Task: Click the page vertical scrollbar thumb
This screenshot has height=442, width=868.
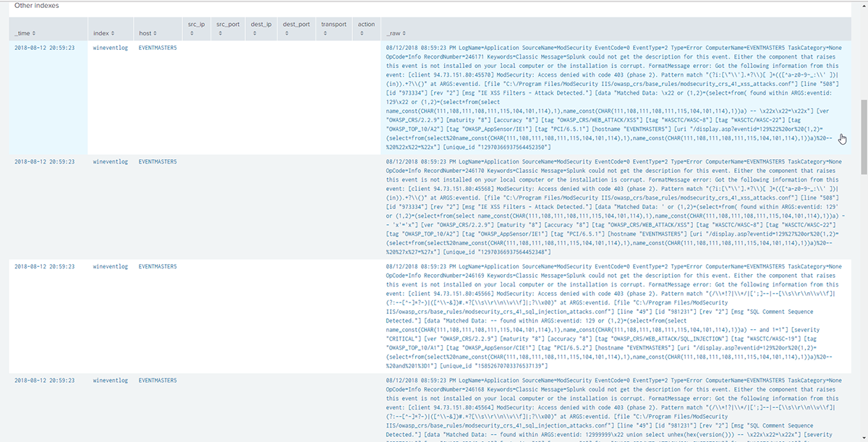Action: 864,137
